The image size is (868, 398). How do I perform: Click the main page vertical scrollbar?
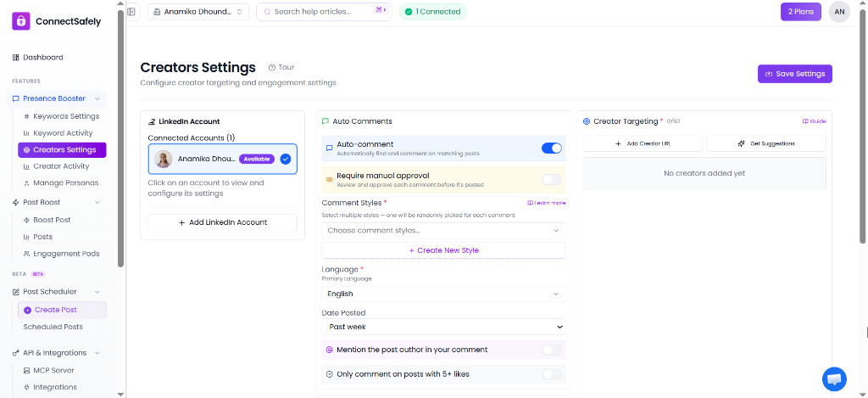coord(862,127)
